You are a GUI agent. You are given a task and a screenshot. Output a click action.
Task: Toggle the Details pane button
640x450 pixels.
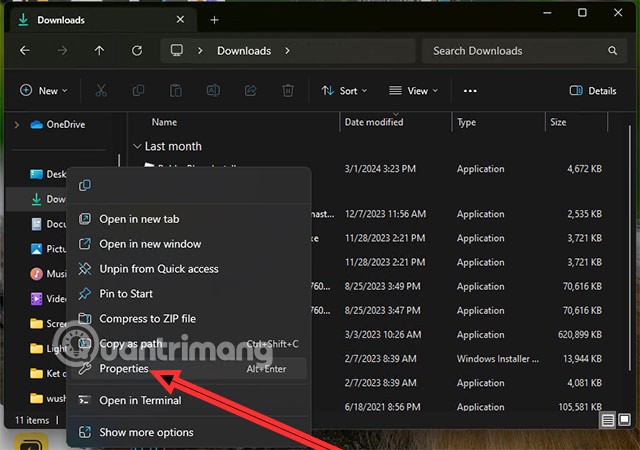593,91
